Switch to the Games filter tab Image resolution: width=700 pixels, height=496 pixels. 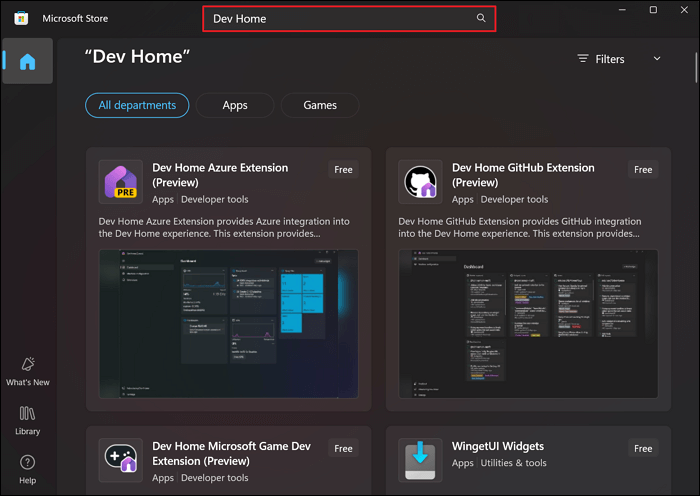320,105
